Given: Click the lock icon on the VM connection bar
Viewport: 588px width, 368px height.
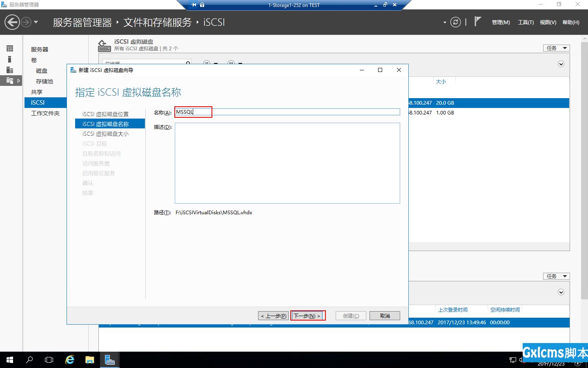Looking at the screenshot, I should tap(202, 5).
